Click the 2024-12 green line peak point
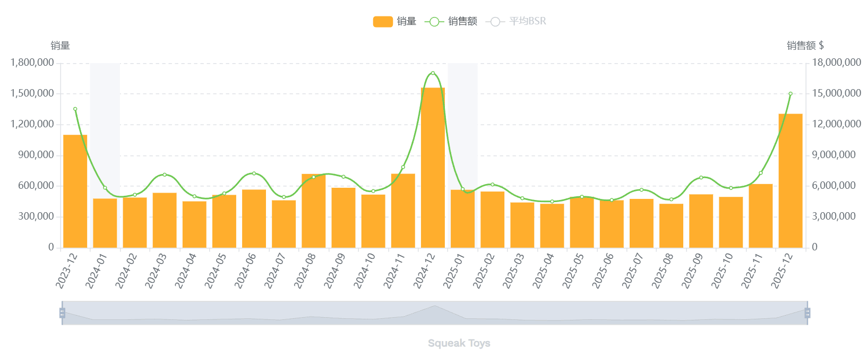868x357 pixels. pyautogui.click(x=433, y=73)
